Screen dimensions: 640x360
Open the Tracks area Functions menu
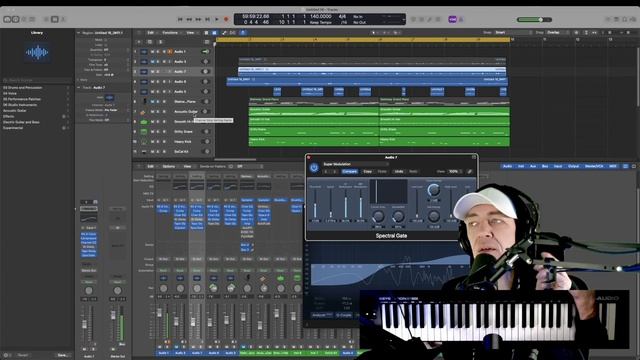click(x=170, y=33)
